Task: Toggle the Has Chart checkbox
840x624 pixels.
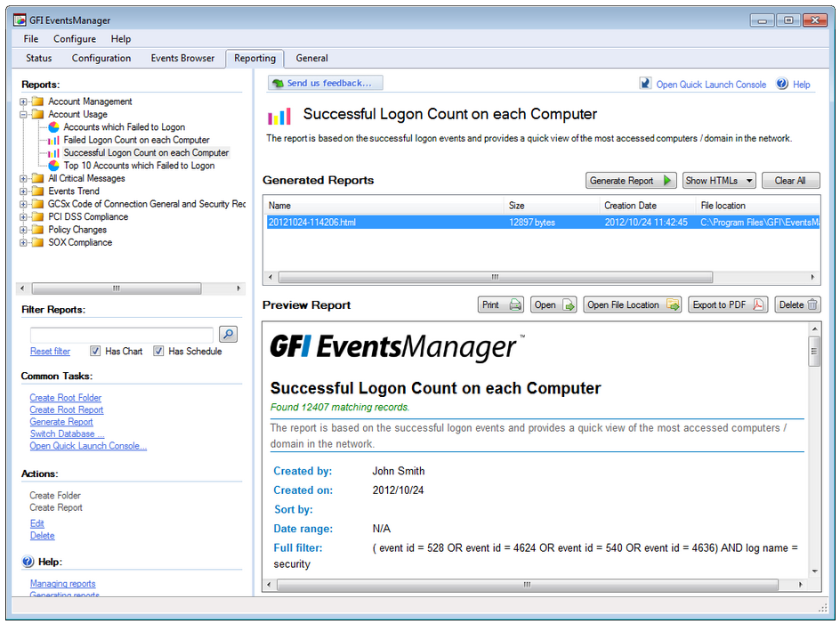Action: point(95,351)
